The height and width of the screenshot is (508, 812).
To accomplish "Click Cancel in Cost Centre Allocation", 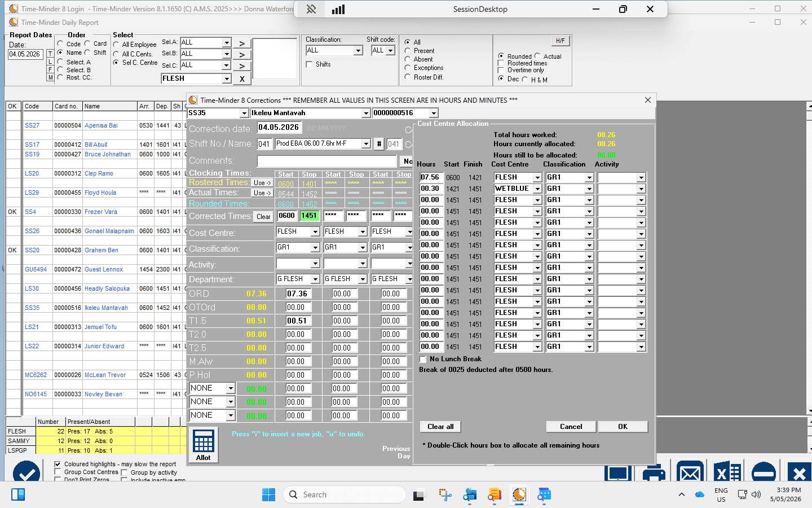I will (571, 427).
